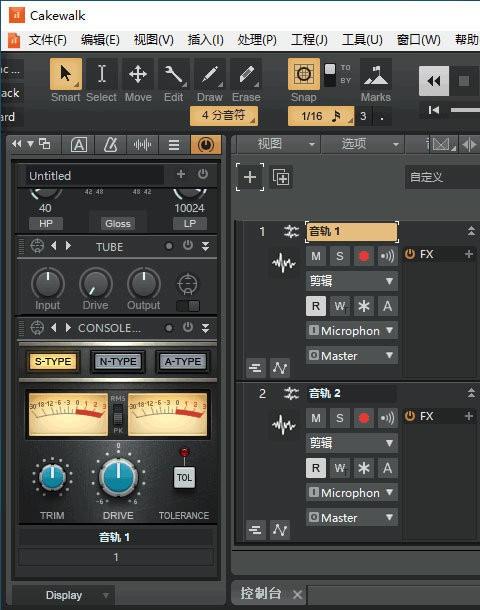The height and width of the screenshot is (610, 480).
Task: Toggle 音轨 2 FX rack power
Action: [x=410, y=416]
